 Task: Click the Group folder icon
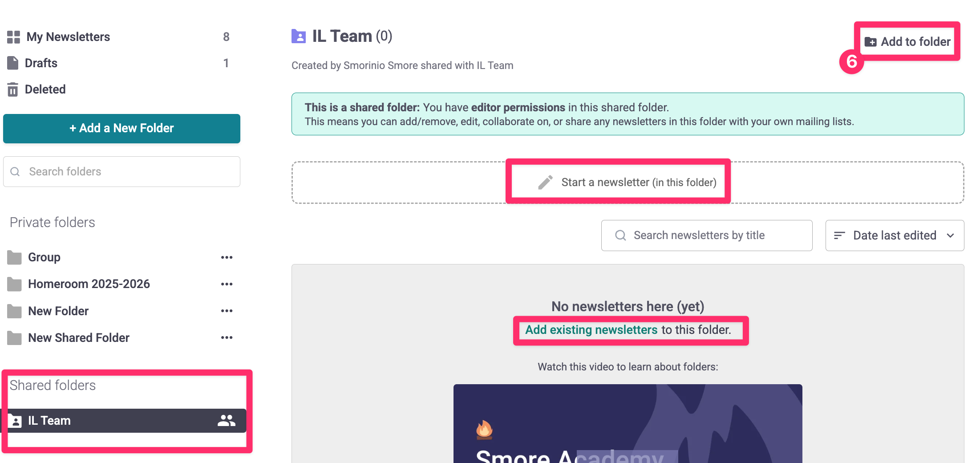pos(14,257)
